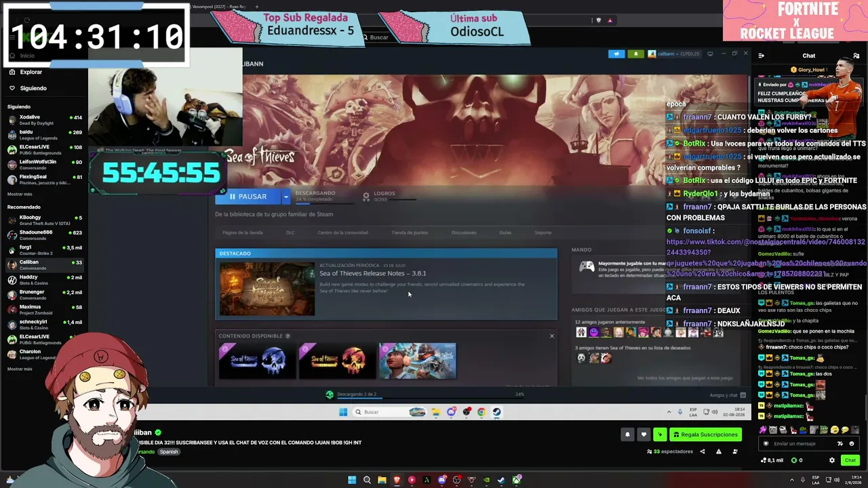Open ELCesarLIVE under the Siguiendo list
This screenshot has height=488, width=868.
[x=44, y=150]
